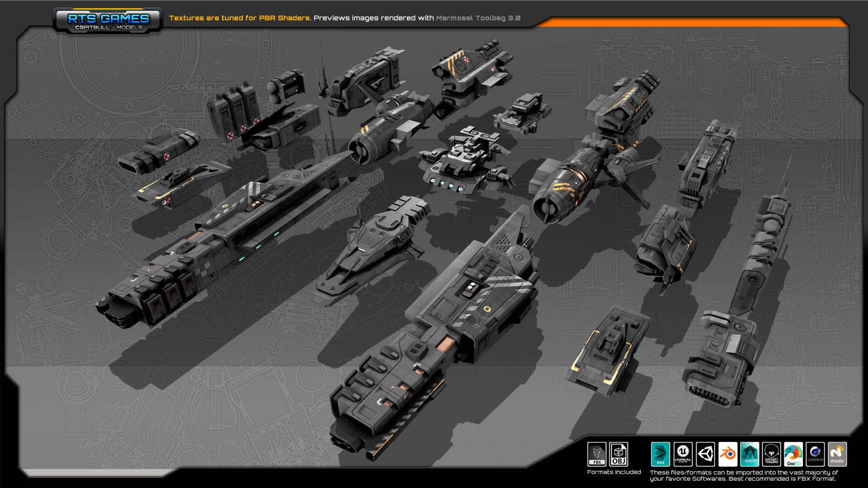Click the RTS Games logo badge
868x488 pixels.
(108, 21)
